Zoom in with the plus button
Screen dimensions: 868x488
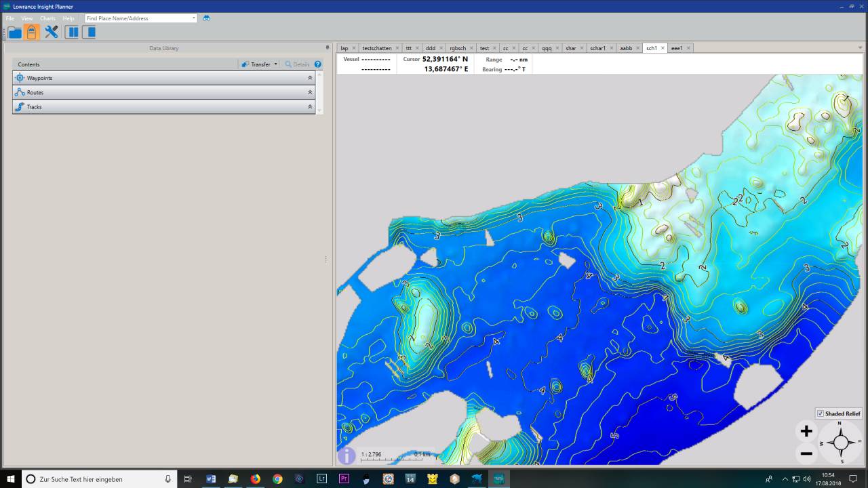click(x=806, y=431)
